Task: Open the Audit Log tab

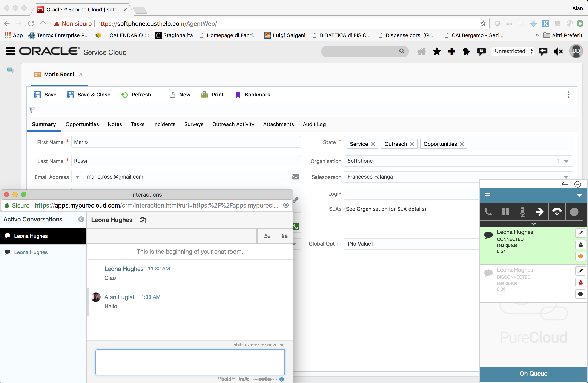Action: (314, 124)
